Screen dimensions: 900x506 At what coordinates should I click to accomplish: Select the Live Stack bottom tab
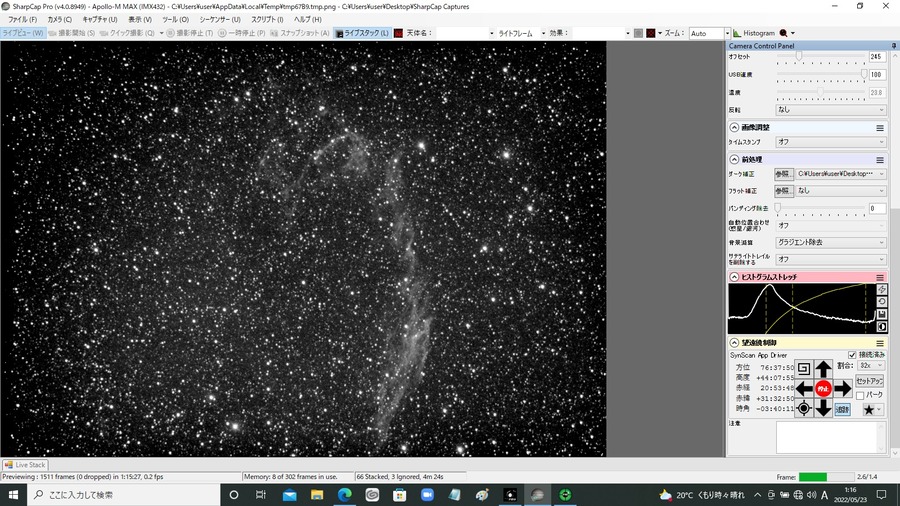tap(25, 465)
